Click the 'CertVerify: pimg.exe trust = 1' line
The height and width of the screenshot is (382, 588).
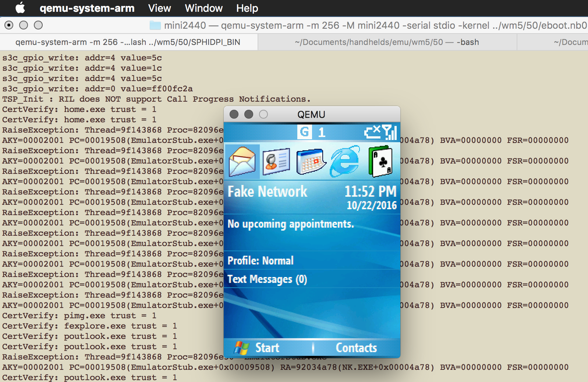point(79,316)
